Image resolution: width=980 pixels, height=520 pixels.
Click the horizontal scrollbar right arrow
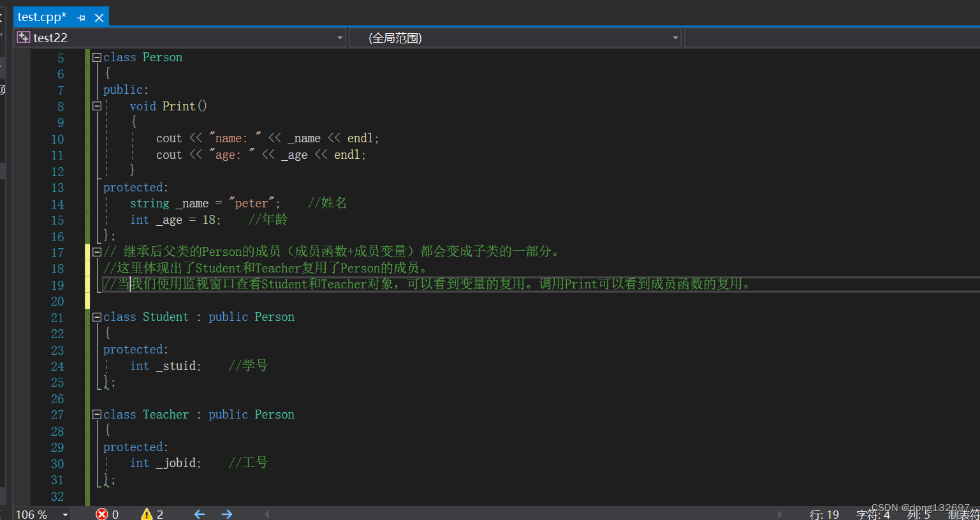(x=780, y=514)
